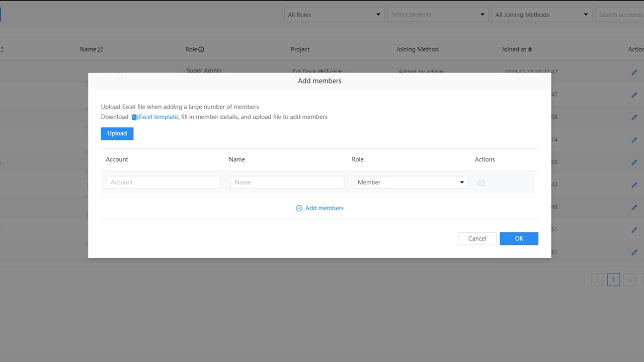Expand the All Joining Methods dropdown
The image size is (644, 362).
point(541,15)
